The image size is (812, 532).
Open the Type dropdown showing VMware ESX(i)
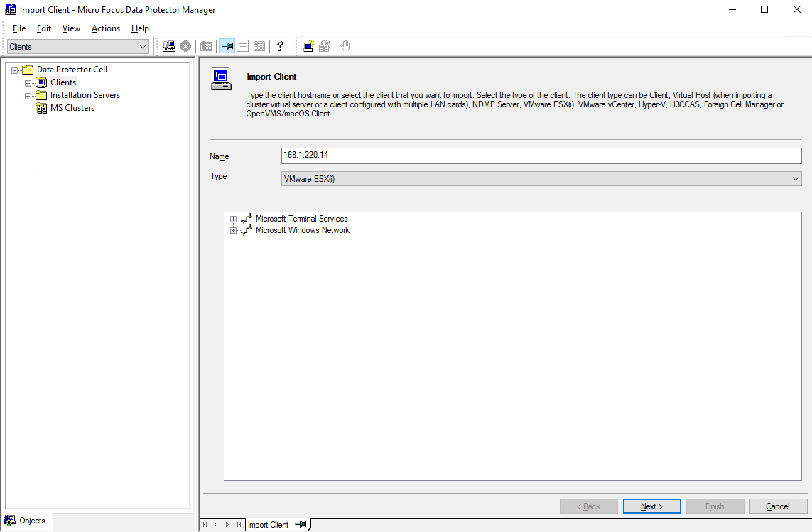[541, 179]
